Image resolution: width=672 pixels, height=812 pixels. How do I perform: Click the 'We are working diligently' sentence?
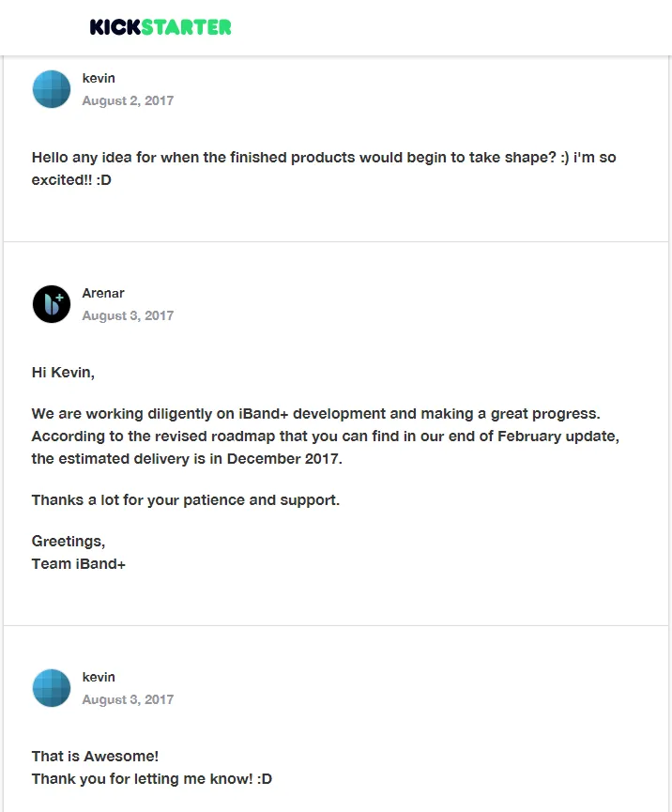(315, 414)
